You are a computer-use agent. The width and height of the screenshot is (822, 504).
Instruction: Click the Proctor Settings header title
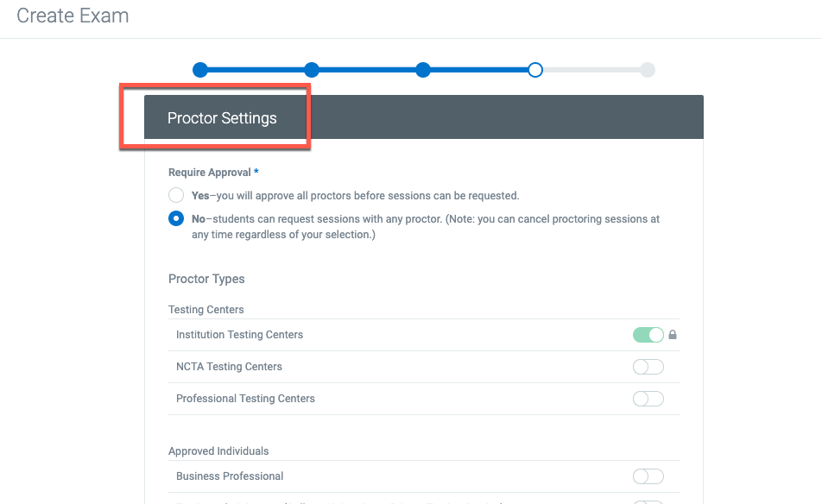222,118
